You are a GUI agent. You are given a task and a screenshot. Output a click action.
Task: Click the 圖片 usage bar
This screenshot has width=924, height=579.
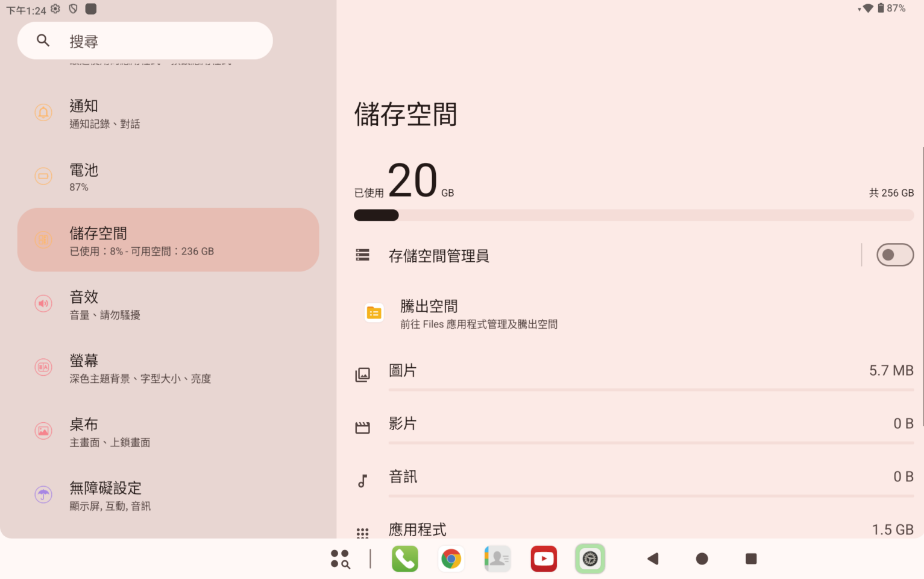tap(651, 390)
